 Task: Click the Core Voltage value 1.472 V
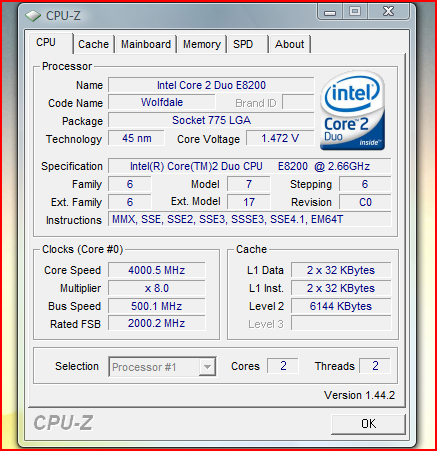(x=280, y=138)
